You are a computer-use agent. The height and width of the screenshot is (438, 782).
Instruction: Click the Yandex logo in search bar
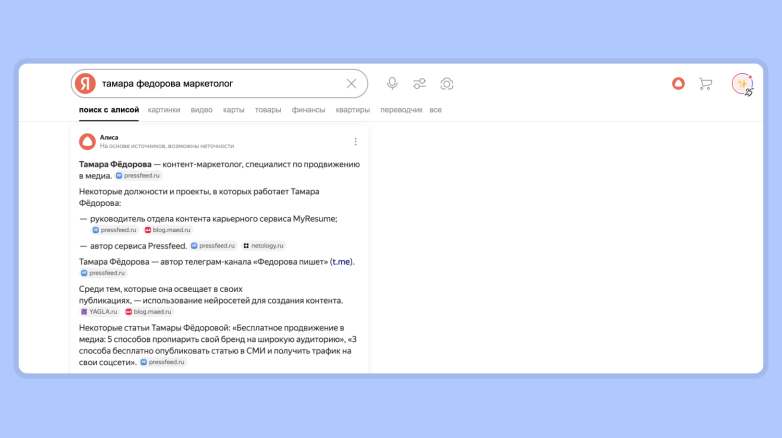click(x=85, y=83)
